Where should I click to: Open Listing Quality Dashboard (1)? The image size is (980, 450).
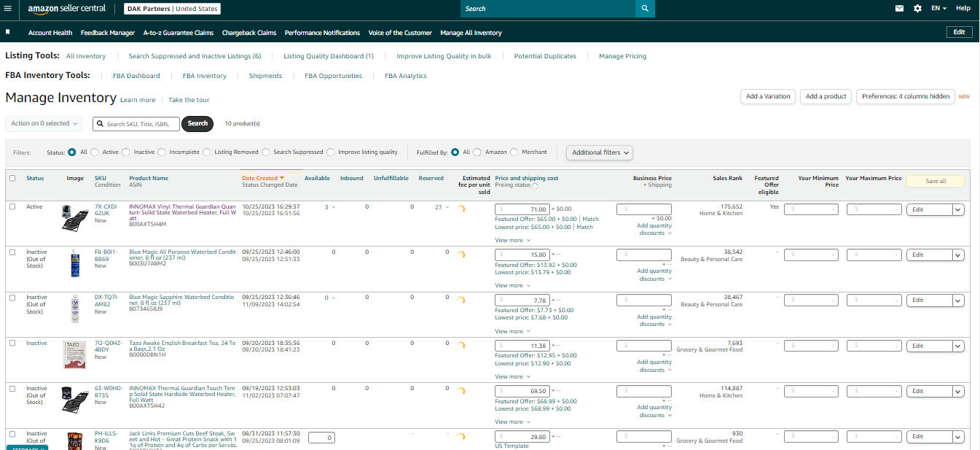(329, 56)
